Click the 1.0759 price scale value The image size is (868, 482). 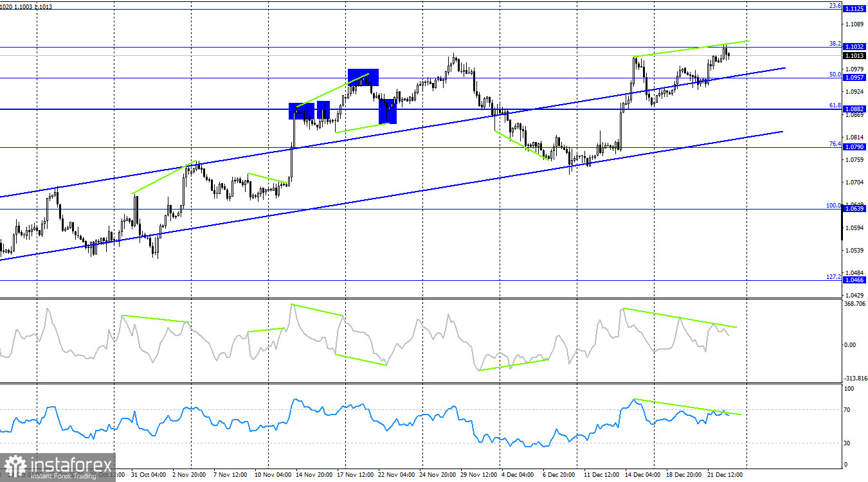coord(856,159)
